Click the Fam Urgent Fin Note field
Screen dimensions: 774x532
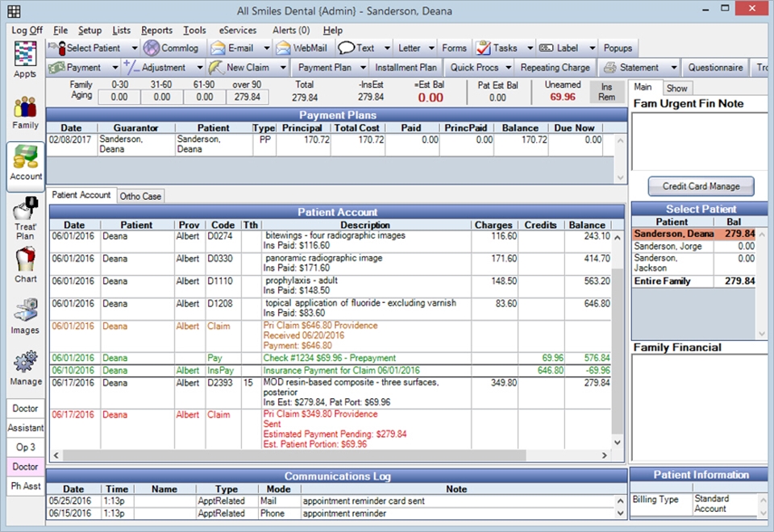pyautogui.click(x=698, y=141)
